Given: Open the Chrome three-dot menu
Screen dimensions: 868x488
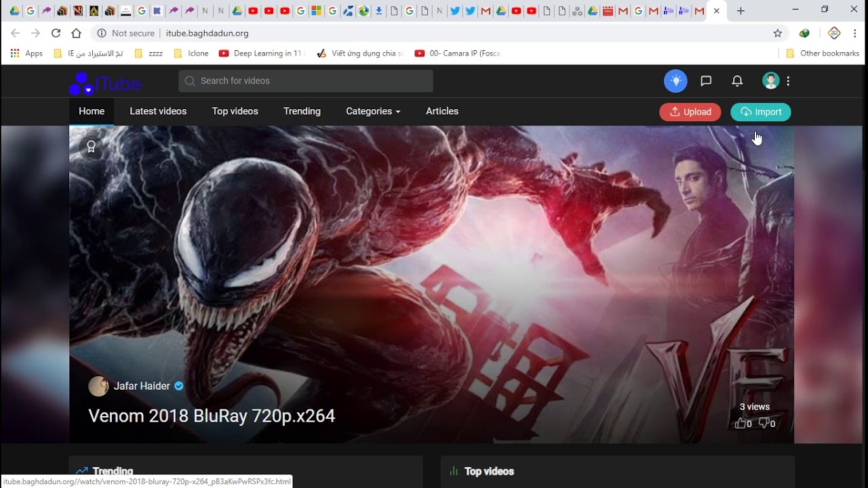Looking at the screenshot, I should [x=854, y=33].
